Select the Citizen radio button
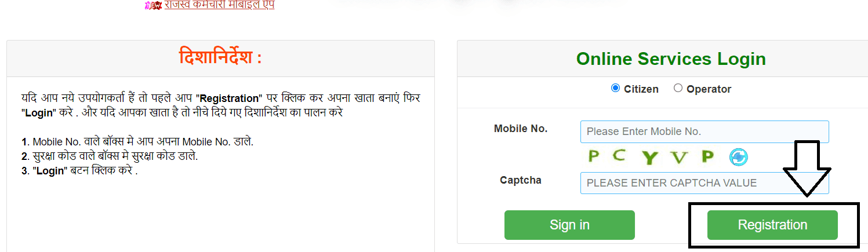The image size is (868, 252). point(615,88)
